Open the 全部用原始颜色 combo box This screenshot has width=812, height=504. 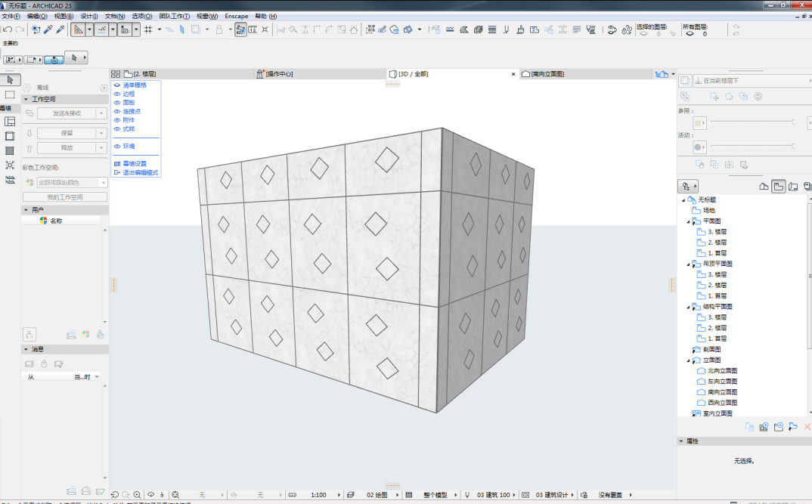coord(72,183)
